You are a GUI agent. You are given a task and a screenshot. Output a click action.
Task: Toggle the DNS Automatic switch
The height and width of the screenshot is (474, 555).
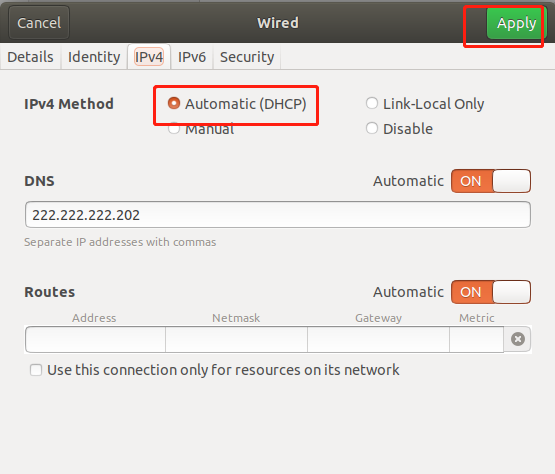click(x=491, y=181)
